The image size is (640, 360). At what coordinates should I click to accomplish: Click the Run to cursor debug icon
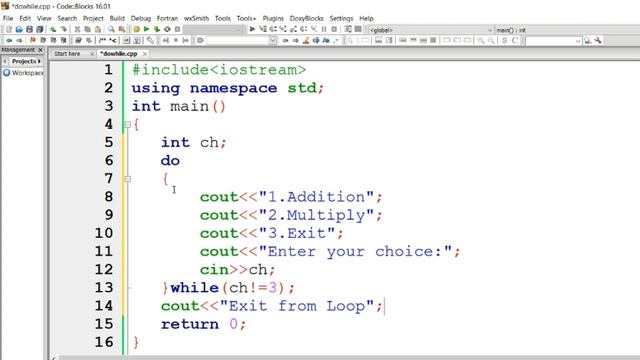point(263,29)
